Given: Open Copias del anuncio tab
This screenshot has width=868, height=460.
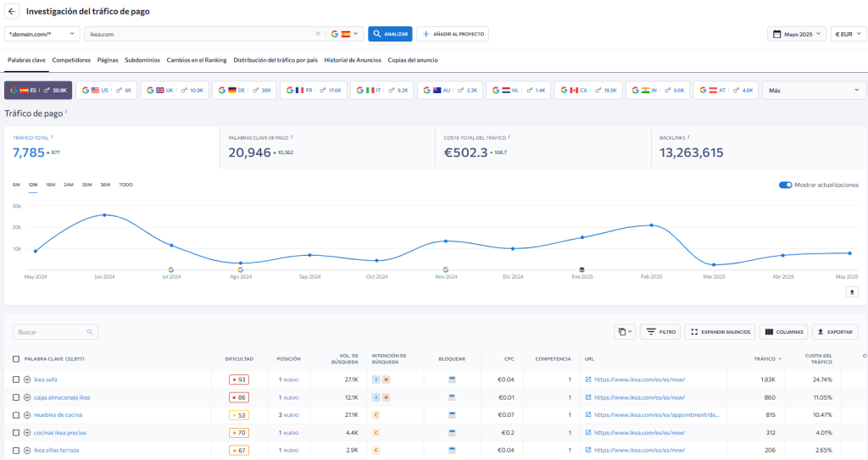Looking at the screenshot, I should tap(413, 60).
